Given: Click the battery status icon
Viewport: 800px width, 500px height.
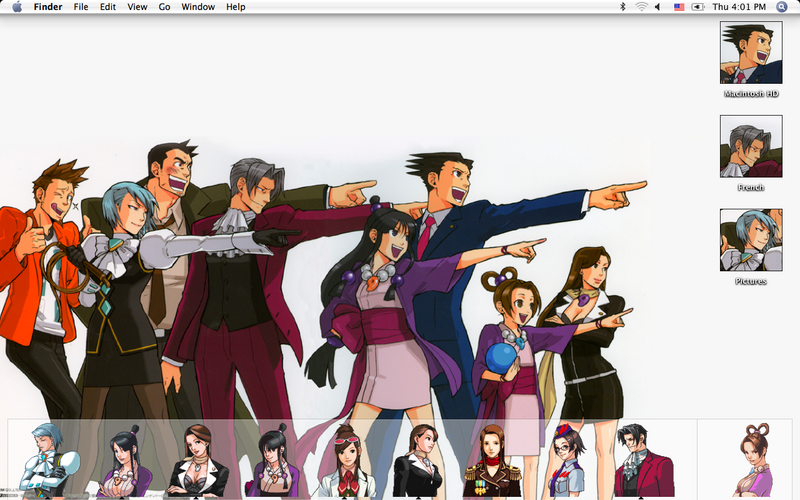Looking at the screenshot, I should click(697, 7).
